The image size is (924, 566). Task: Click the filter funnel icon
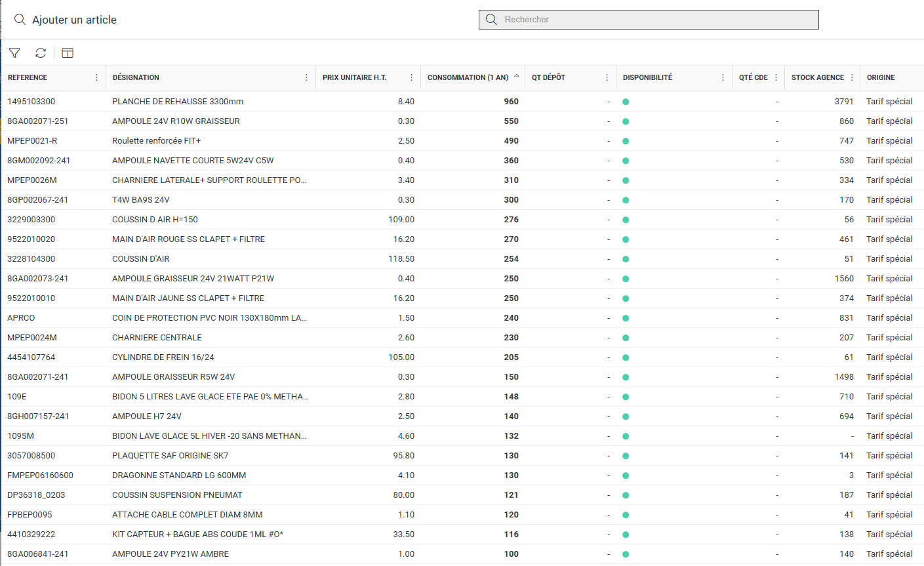point(14,53)
